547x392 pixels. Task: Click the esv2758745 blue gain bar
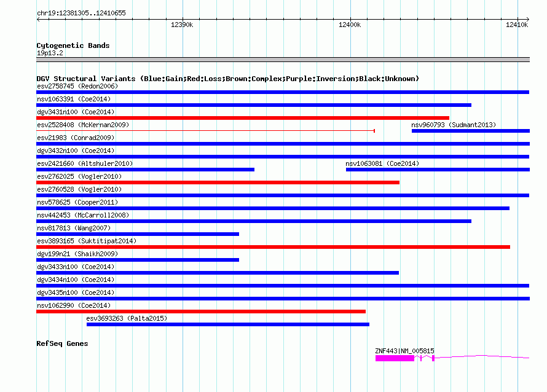click(x=283, y=92)
